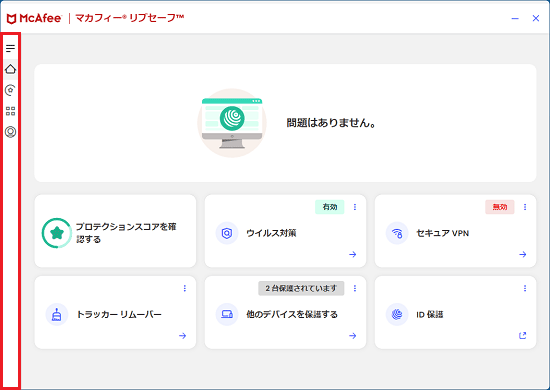550x390 pixels.
Task: Click the マカフィー リブセーフ title text
Action: pyautogui.click(x=129, y=18)
